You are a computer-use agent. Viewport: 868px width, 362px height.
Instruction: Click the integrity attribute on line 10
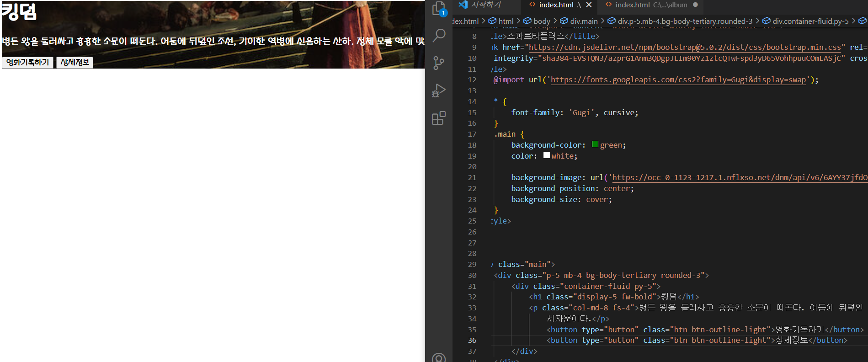point(669,58)
